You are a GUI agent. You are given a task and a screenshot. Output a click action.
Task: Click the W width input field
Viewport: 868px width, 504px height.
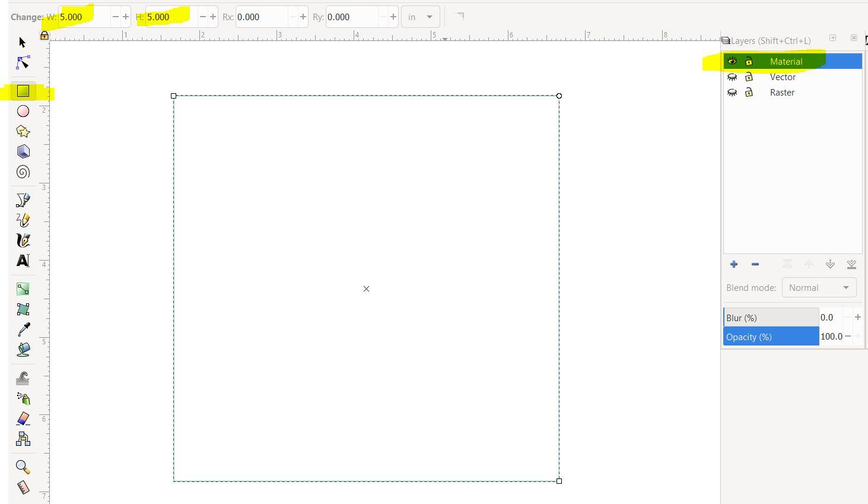[x=84, y=17]
